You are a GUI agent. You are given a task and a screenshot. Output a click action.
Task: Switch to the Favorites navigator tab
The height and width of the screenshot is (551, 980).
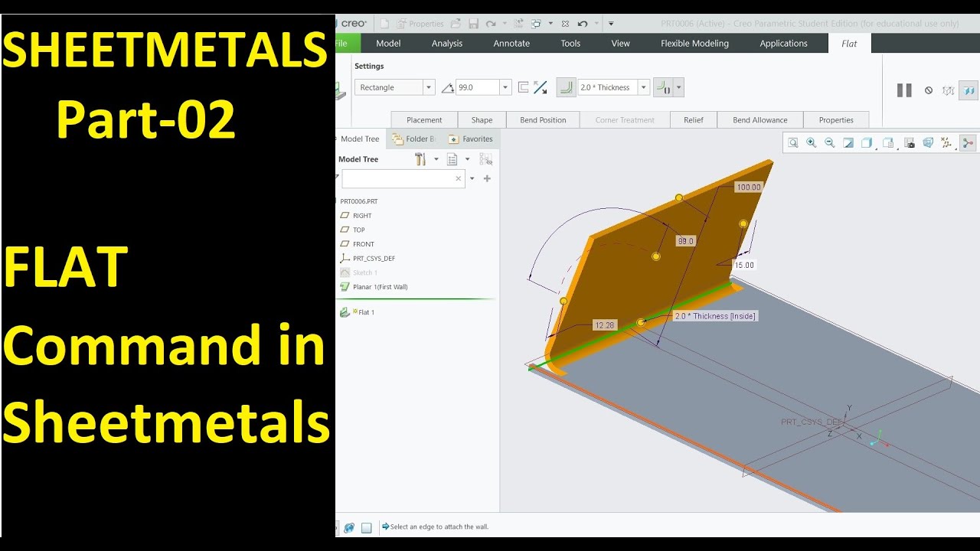tap(471, 139)
